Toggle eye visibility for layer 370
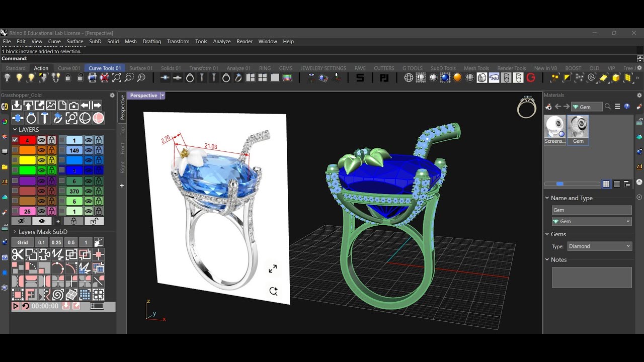 coord(88,191)
